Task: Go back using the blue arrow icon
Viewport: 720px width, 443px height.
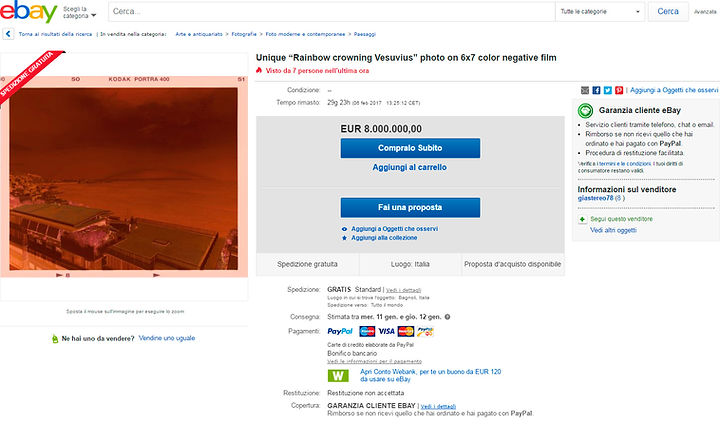Action: click(8, 34)
